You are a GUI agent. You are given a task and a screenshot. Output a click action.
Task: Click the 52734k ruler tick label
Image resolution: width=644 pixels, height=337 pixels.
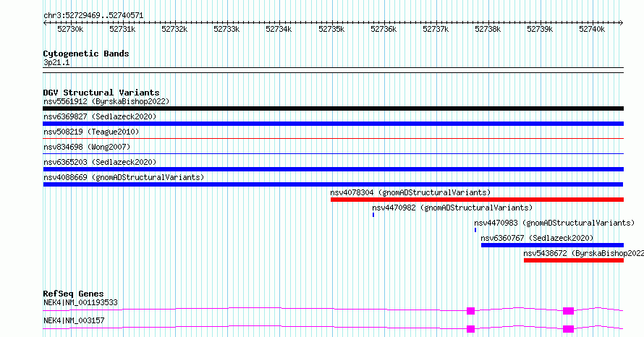click(279, 29)
